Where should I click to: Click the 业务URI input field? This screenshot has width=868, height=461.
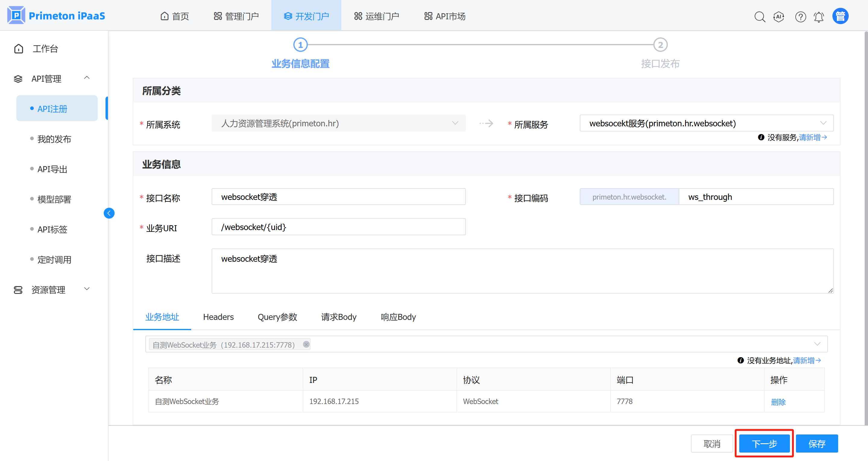pyautogui.click(x=338, y=227)
